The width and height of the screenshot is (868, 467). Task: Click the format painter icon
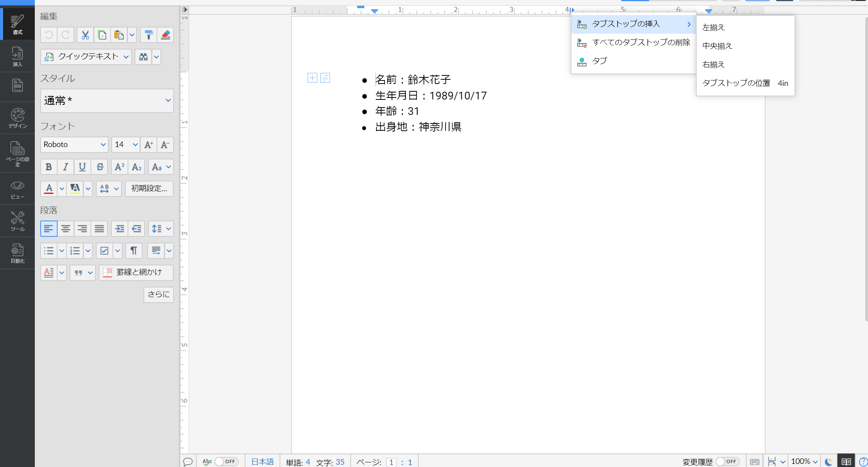tap(148, 35)
